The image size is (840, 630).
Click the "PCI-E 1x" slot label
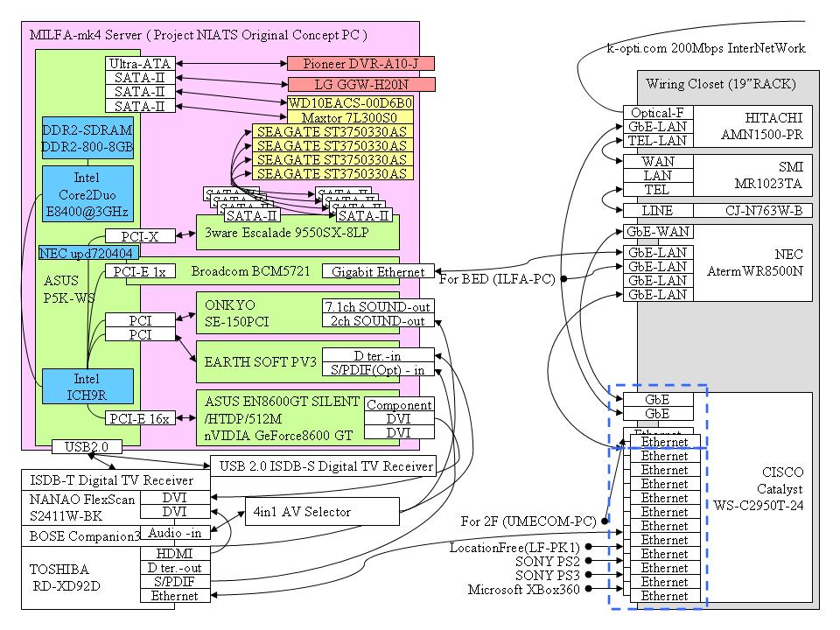tap(140, 271)
